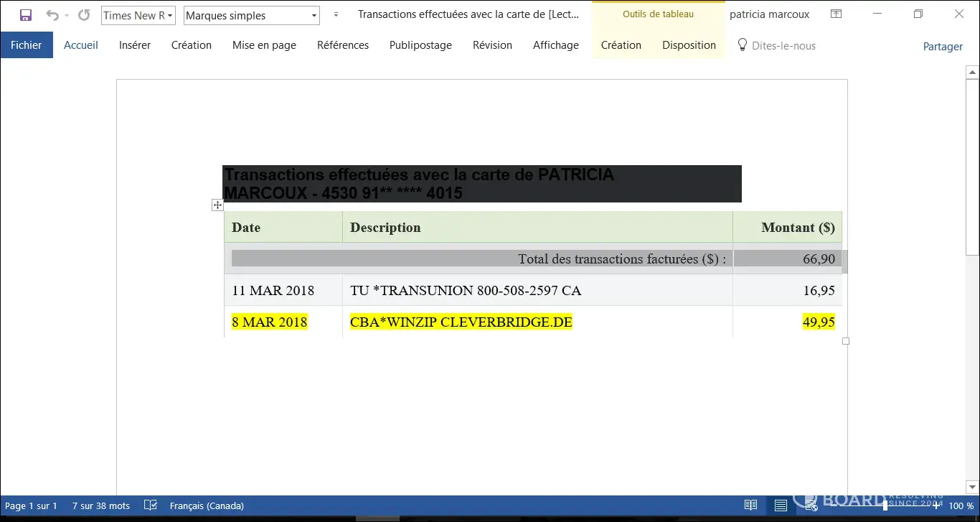The height and width of the screenshot is (522, 980).
Task: Click the highlighted 49,95 amount
Action: [819, 322]
